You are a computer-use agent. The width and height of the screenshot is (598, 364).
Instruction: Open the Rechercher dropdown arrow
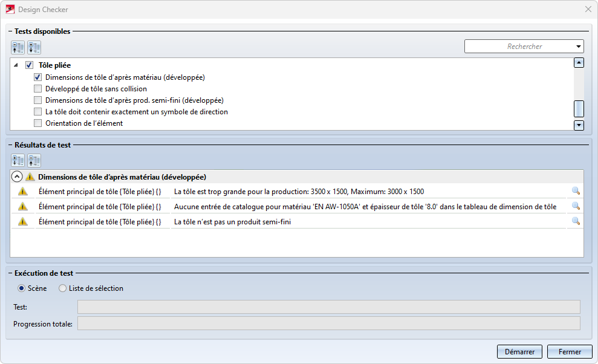point(578,47)
